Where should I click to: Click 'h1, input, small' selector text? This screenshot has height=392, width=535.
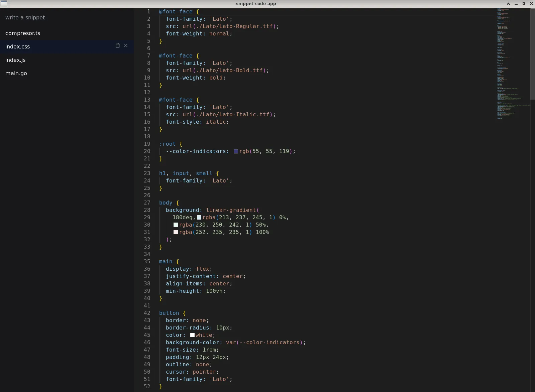point(186,173)
